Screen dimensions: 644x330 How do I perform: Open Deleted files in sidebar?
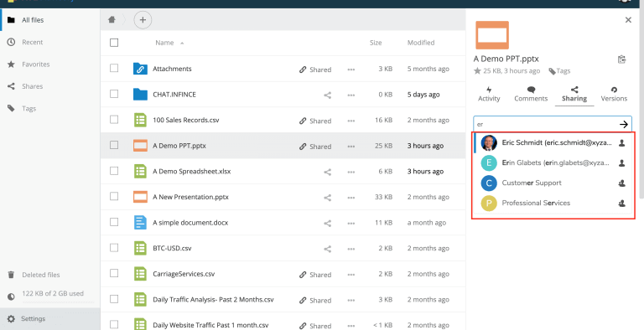(x=50, y=275)
